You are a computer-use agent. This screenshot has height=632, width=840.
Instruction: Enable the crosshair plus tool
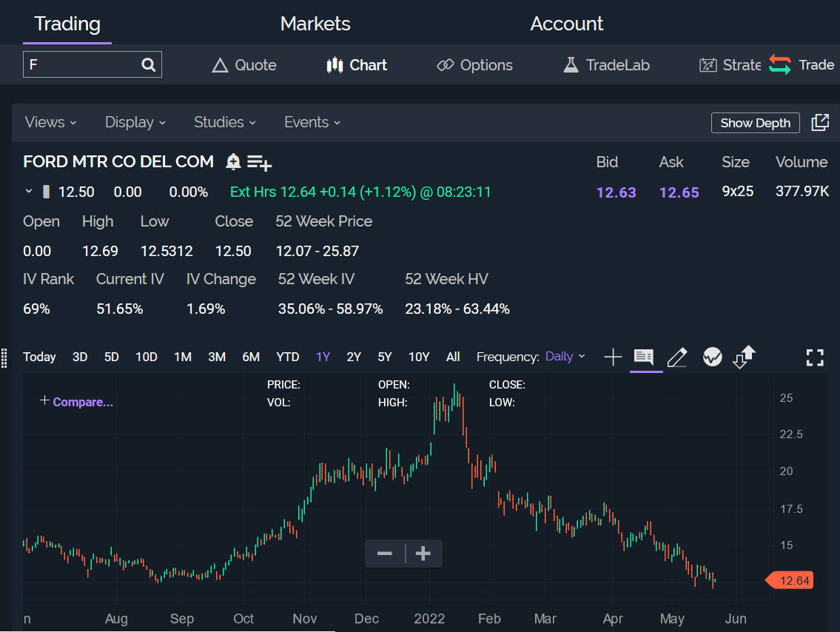click(x=613, y=357)
